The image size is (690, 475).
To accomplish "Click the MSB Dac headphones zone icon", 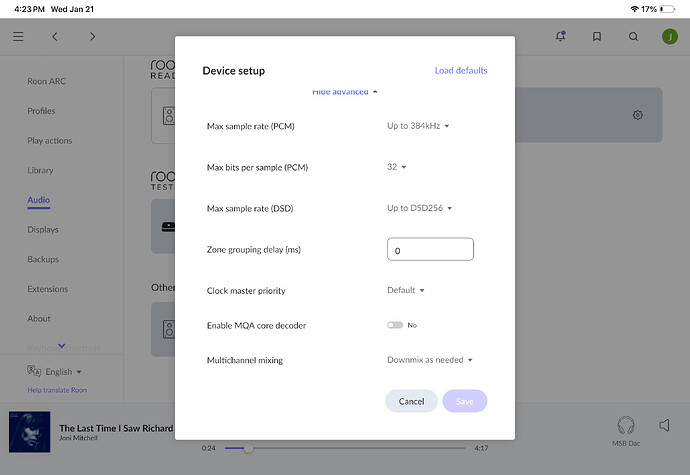I will (x=626, y=425).
